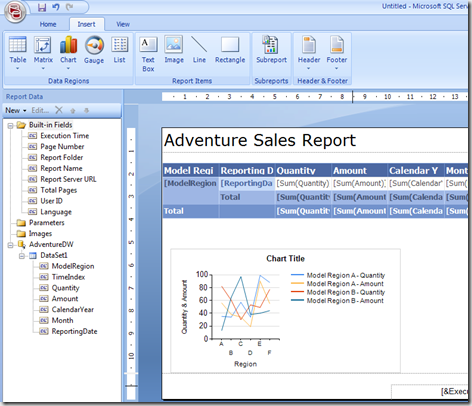Open the Header dropdown arrow
Screen dimensions: 472x406
pyautogui.click(x=309, y=68)
